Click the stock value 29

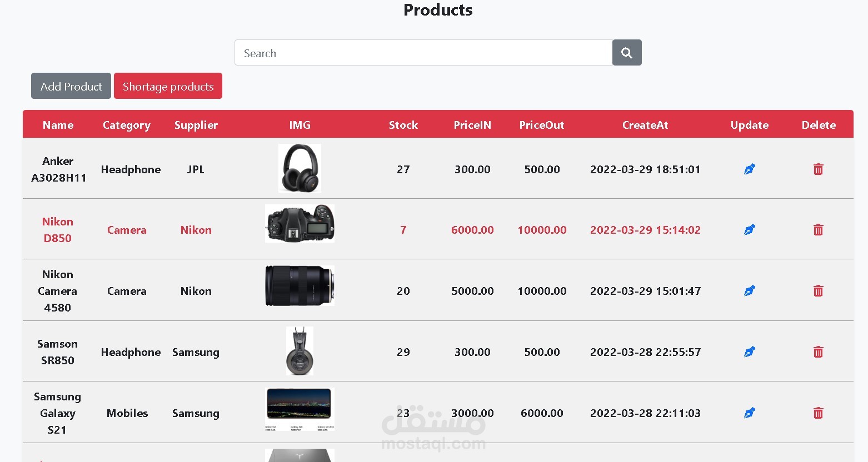click(x=403, y=352)
